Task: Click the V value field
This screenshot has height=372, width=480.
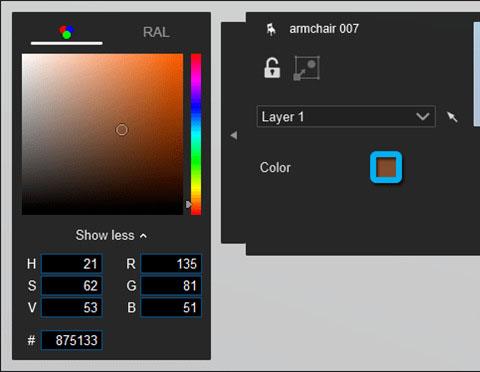Action: pyautogui.click(x=71, y=307)
